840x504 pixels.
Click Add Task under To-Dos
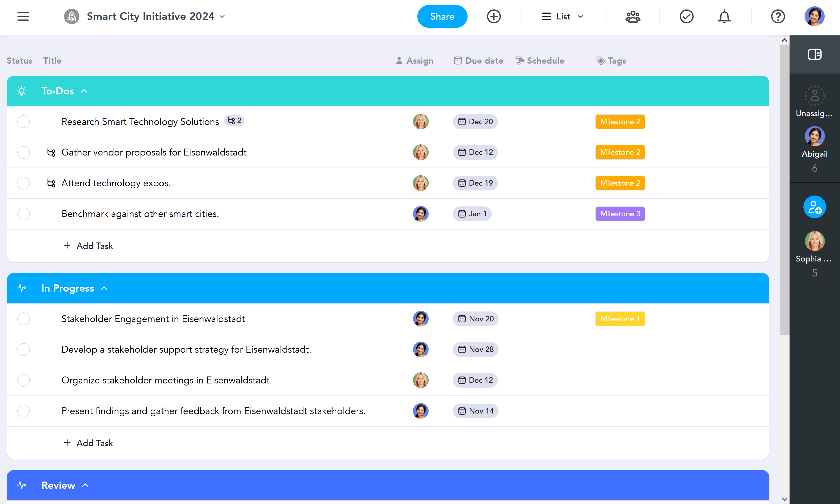coord(88,246)
